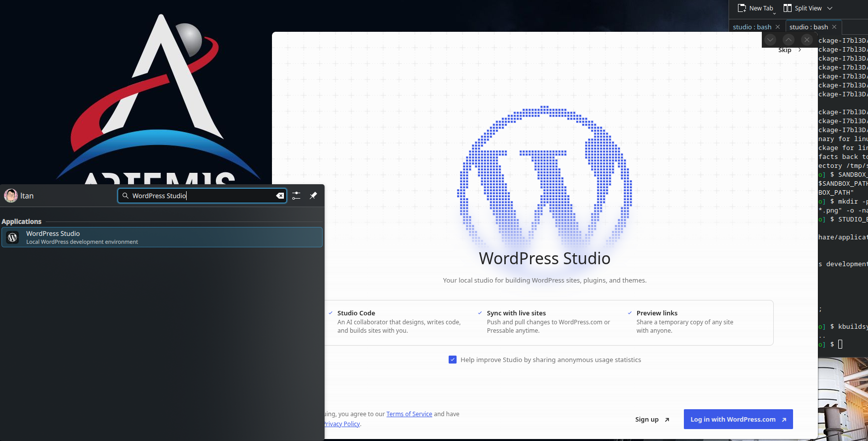Click the Skip link in WordPress Studio

point(790,50)
